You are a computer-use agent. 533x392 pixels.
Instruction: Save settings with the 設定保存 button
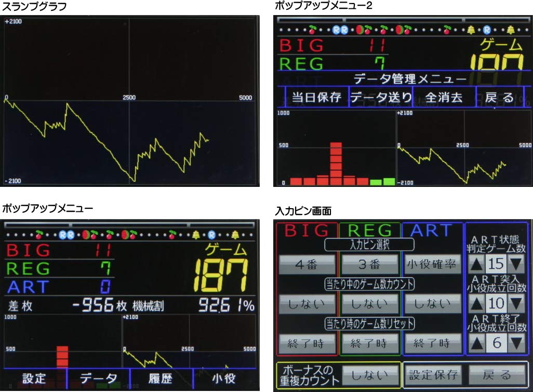pyautogui.click(x=433, y=374)
